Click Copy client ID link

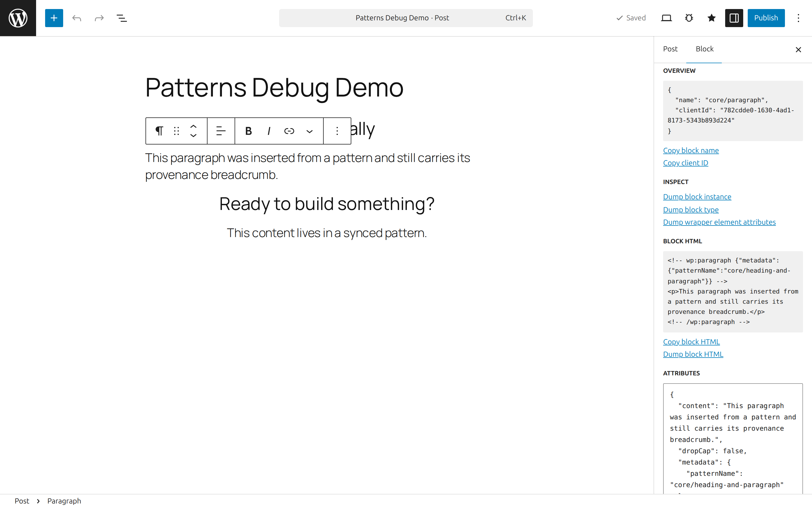(685, 163)
